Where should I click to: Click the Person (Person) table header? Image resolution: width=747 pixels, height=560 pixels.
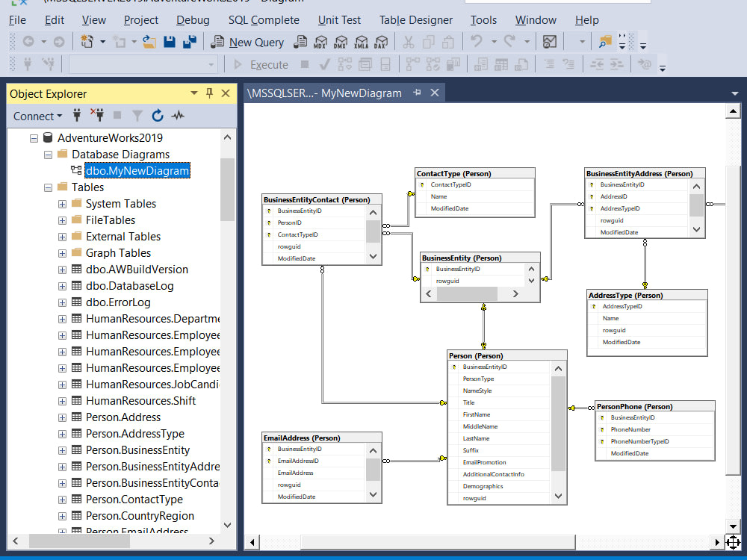[507, 355]
